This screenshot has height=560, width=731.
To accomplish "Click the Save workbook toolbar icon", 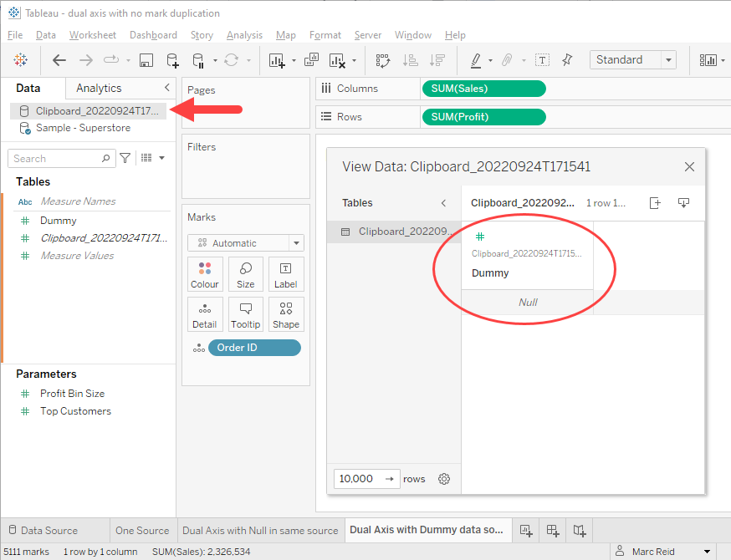I will point(146,60).
